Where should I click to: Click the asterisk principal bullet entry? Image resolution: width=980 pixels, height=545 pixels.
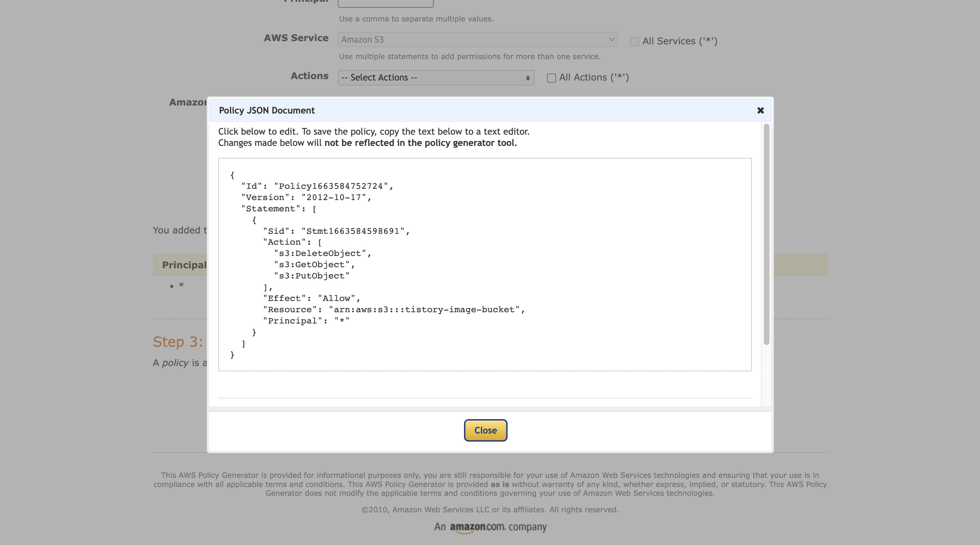(x=181, y=285)
